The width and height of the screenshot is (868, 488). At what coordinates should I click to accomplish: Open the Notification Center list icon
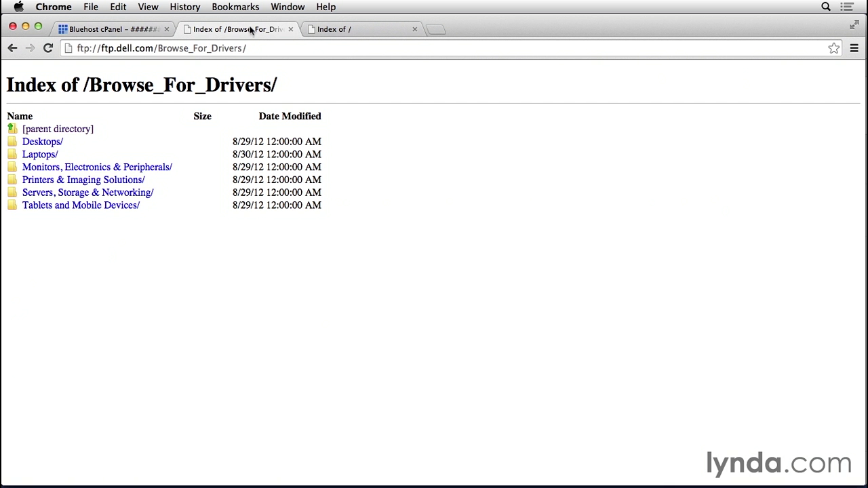pyautogui.click(x=846, y=7)
